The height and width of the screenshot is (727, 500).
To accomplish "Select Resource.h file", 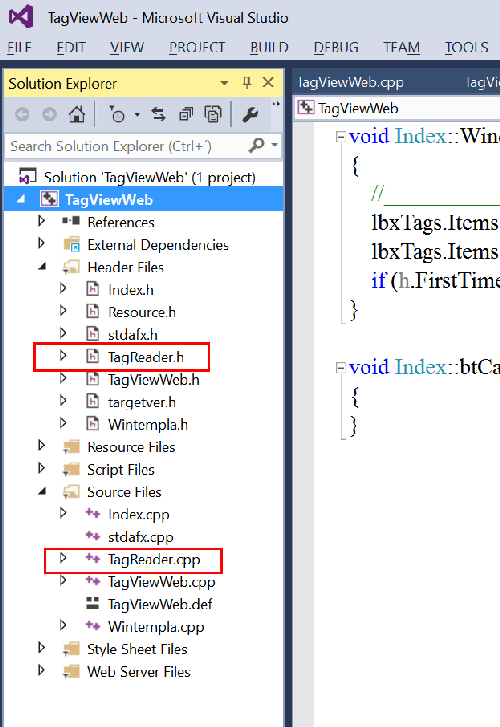I will click(x=141, y=312).
